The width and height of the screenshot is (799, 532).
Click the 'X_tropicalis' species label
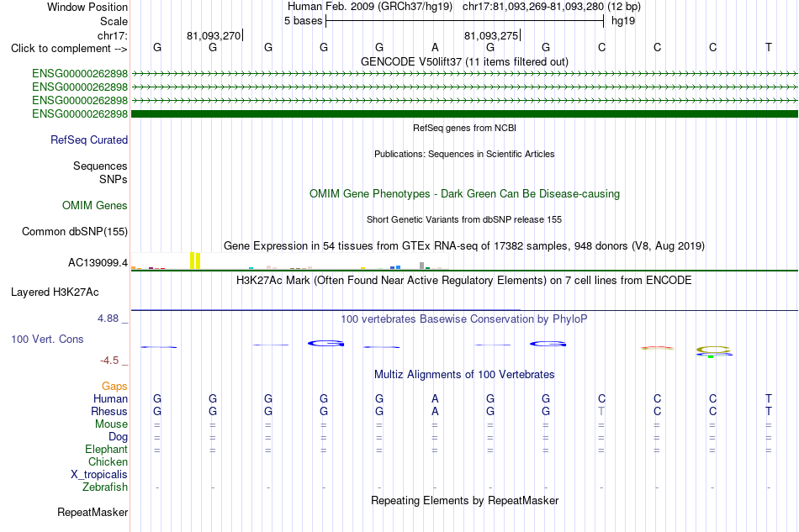click(99, 475)
